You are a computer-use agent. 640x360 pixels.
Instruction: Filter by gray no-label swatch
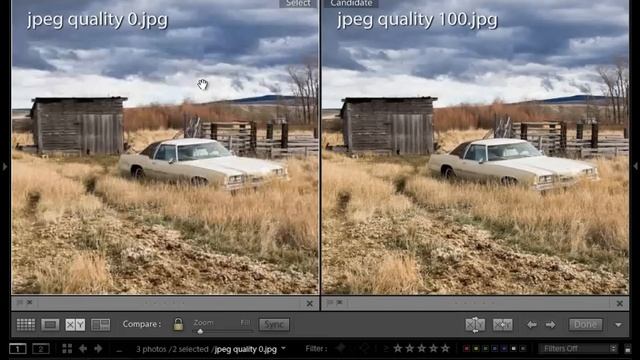(523, 349)
